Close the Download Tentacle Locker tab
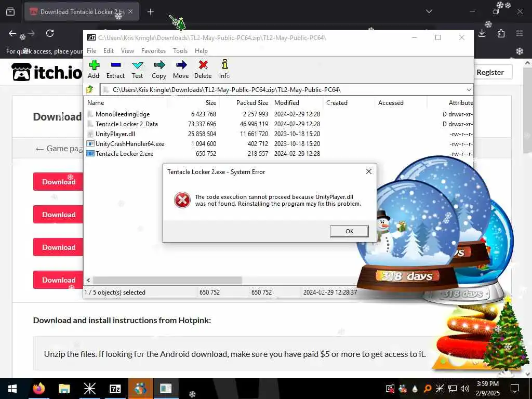 tap(130, 12)
